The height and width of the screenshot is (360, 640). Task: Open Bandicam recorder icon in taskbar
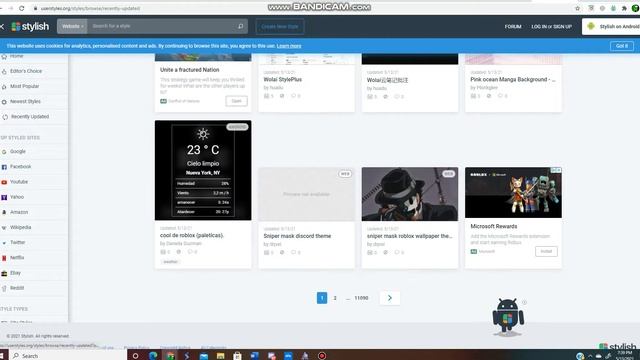click(x=322, y=356)
